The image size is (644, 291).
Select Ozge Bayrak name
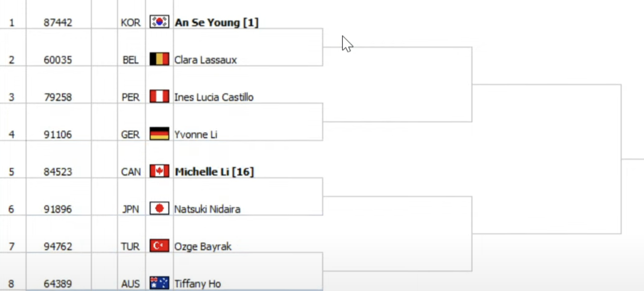(203, 247)
